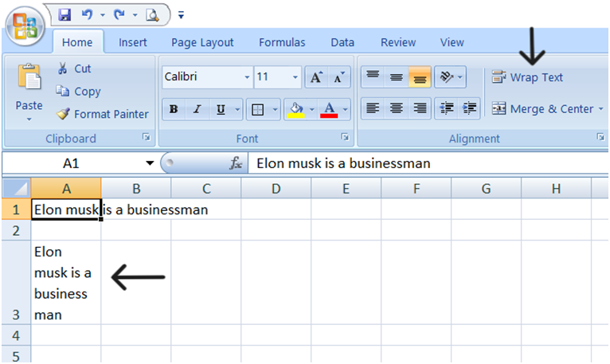The width and height of the screenshot is (610, 364).
Task: Activate the Format Painter
Action: [x=102, y=114]
